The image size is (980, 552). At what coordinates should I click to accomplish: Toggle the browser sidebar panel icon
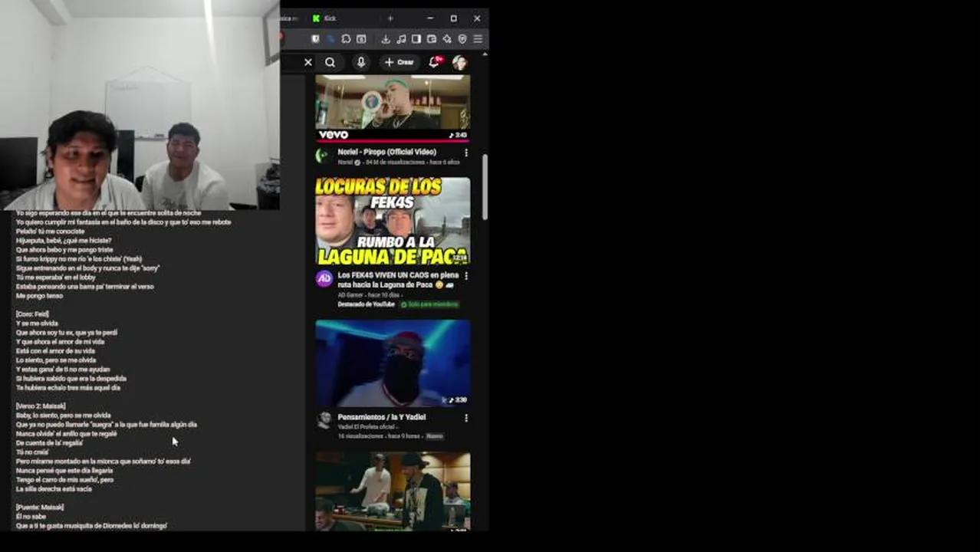pyautogui.click(x=416, y=39)
